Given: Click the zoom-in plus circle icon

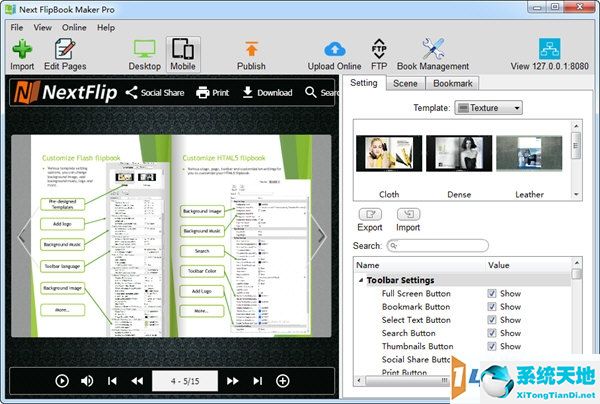Looking at the screenshot, I should coord(283,381).
